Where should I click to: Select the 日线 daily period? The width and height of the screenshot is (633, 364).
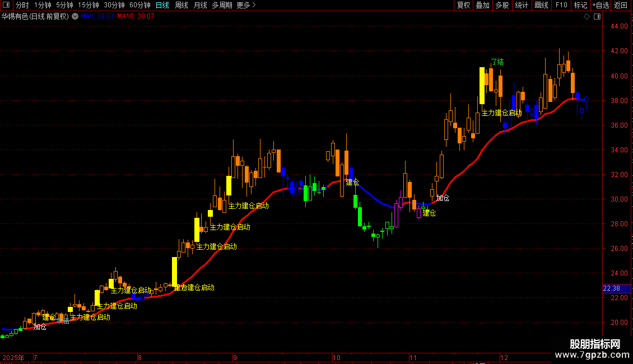pos(162,5)
